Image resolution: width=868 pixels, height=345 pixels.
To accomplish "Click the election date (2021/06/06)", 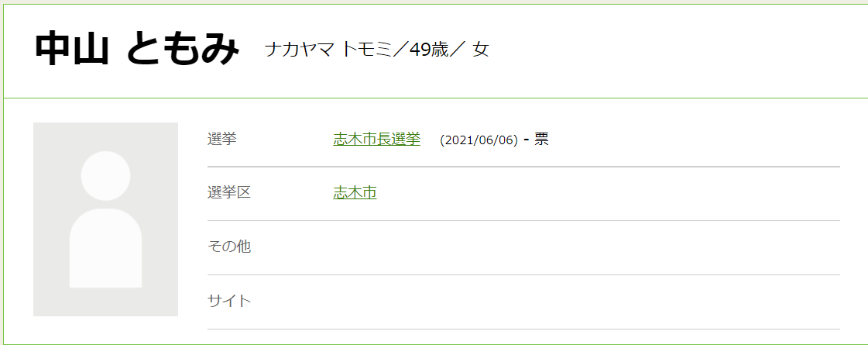I will coord(479,140).
